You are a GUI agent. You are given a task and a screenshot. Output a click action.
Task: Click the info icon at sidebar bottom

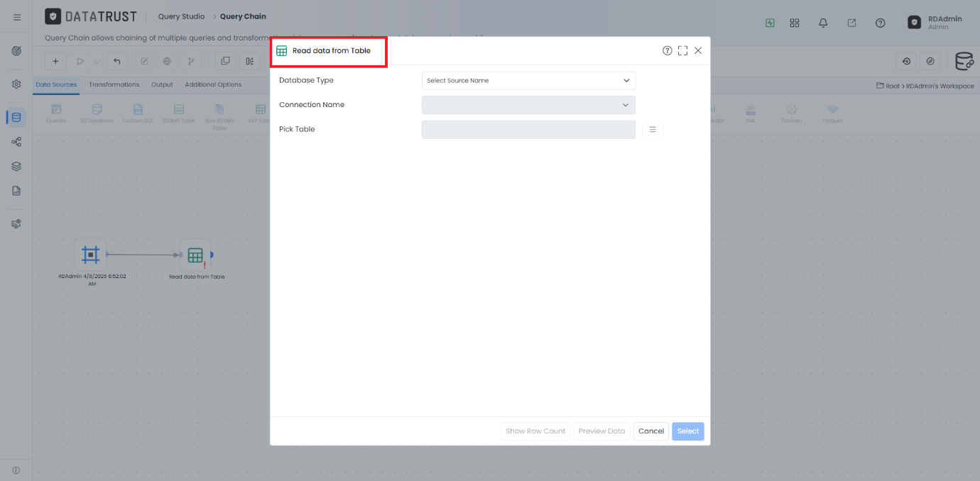click(x=16, y=470)
